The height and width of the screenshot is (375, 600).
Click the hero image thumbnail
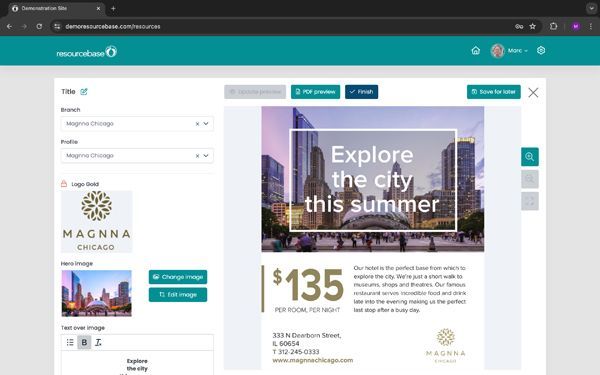96,293
